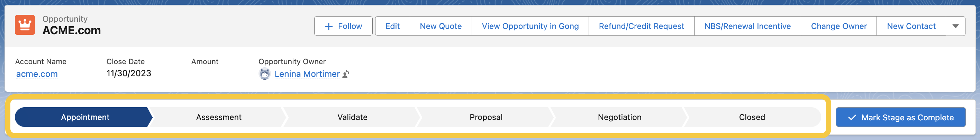Screen dimensions: 980x140
Task: Click the owner avatar beside Lenina Mortimer
Action: coord(264,74)
